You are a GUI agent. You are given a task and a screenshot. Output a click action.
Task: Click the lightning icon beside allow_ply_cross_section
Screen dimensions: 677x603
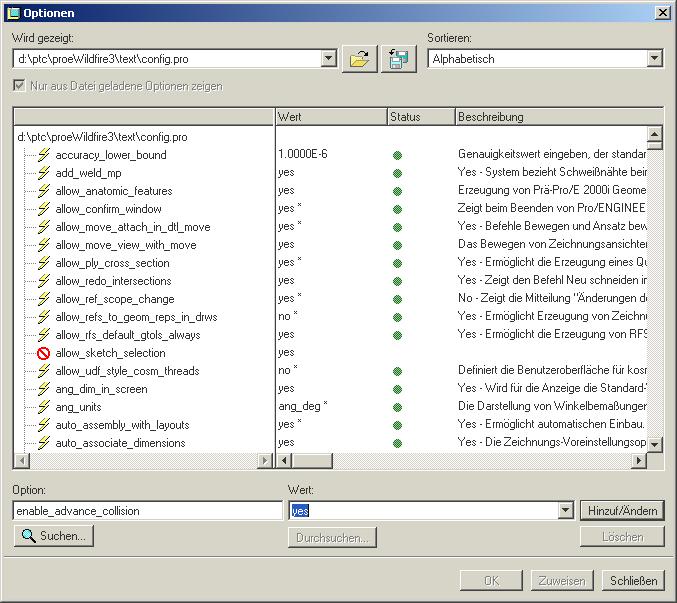(x=44, y=263)
